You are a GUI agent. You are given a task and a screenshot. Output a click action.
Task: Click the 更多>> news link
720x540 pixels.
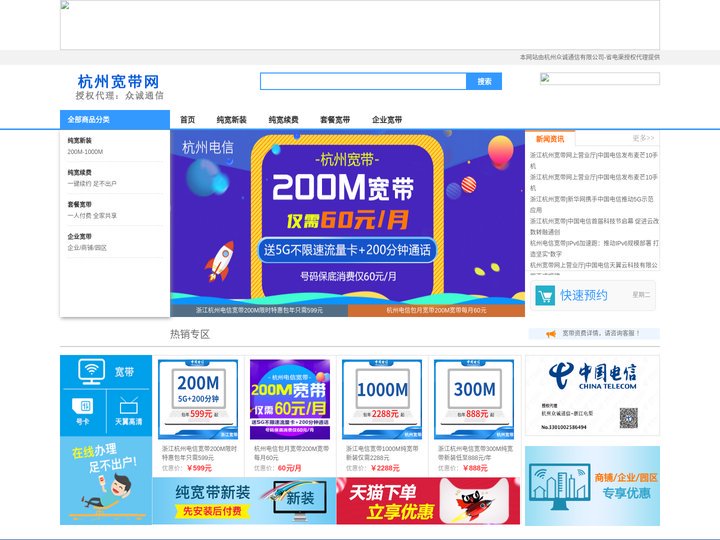pyautogui.click(x=643, y=138)
